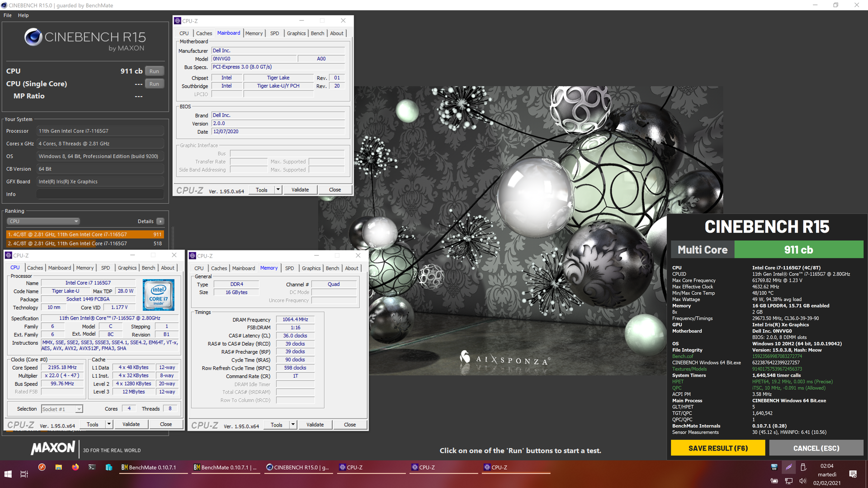This screenshot has height=488, width=868.
Task: Click the Channel # value Quad
Action: tap(334, 284)
